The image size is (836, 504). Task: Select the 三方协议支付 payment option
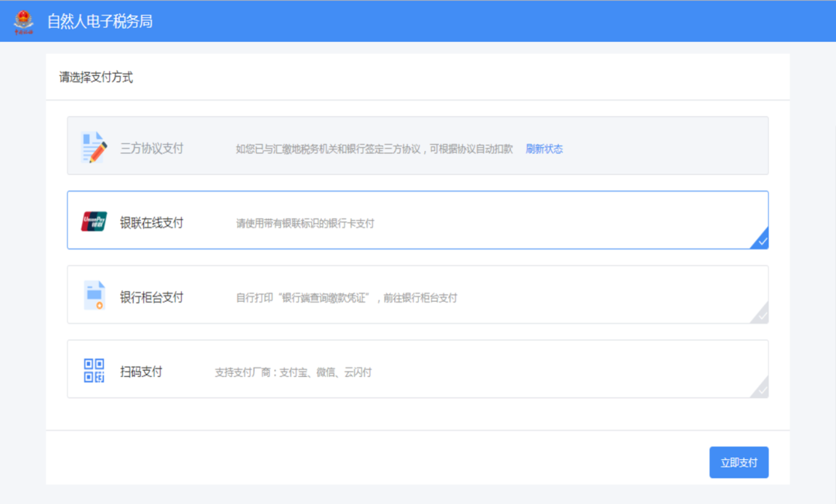coord(417,146)
